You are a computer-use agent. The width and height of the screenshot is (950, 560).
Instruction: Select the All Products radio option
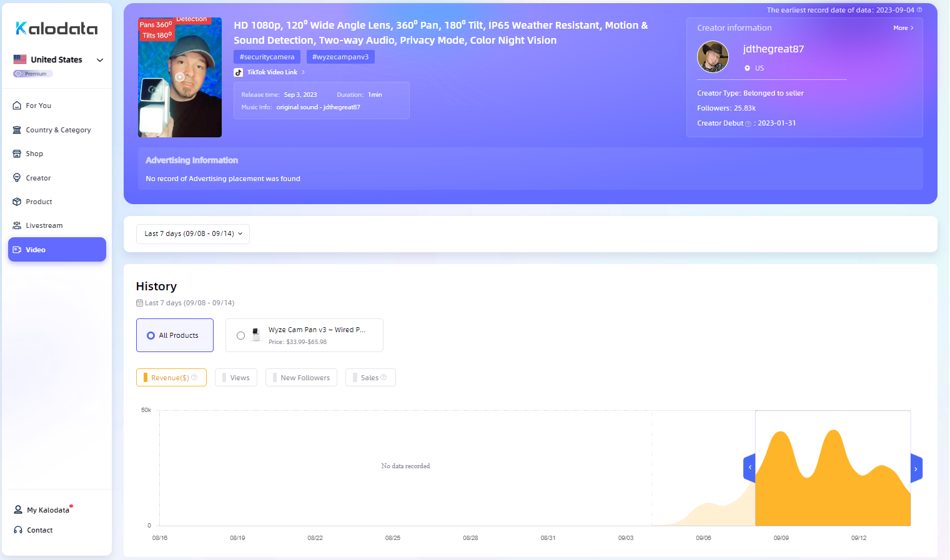(175, 335)
